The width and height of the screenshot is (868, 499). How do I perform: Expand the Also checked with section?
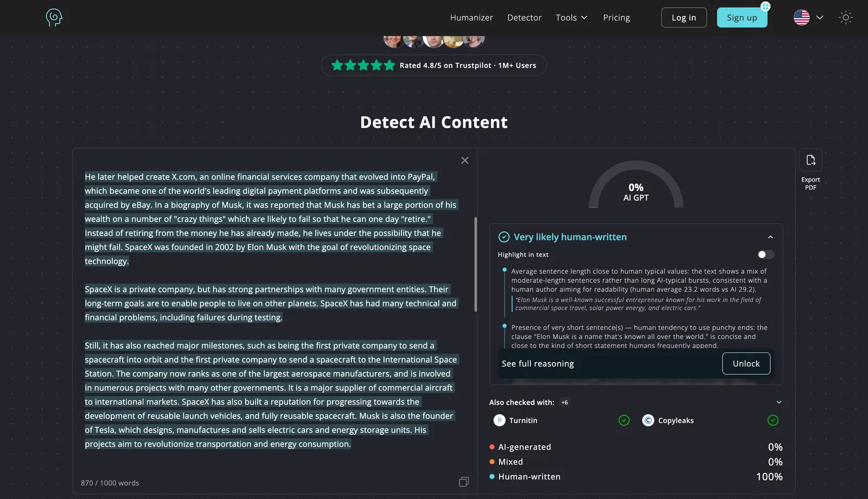coord(779,402)
